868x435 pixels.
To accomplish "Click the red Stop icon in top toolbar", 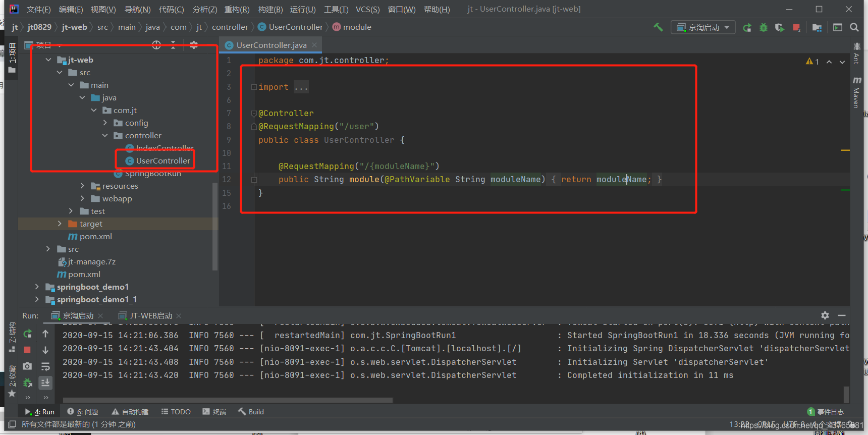I will tap(796, 27).
